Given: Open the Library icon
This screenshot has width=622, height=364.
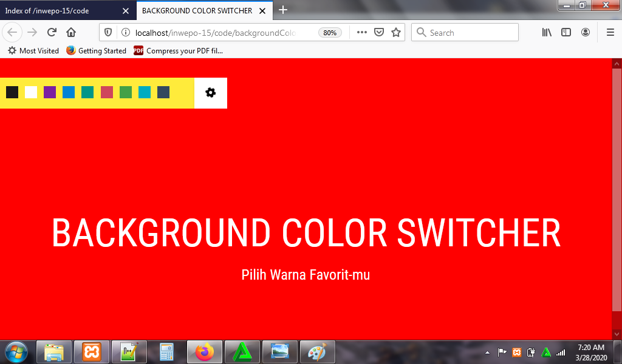Looking at the screenshot, I should pyautogui.click(x=547, y=33).
